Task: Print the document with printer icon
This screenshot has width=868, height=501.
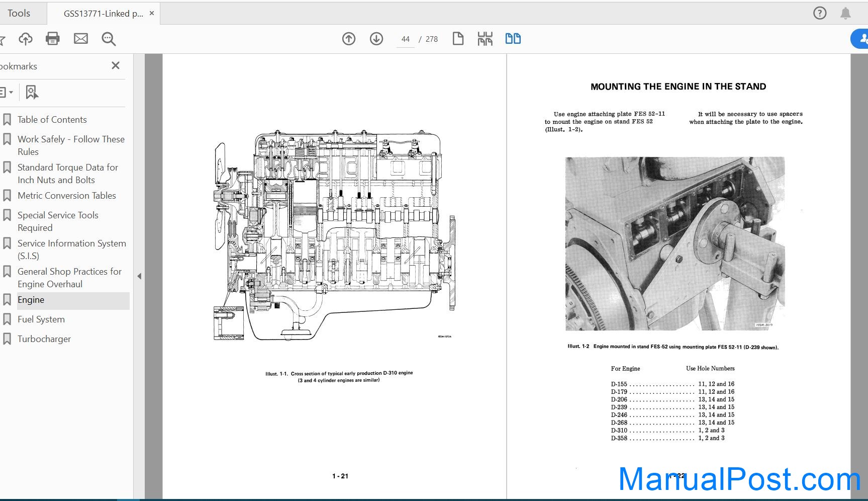Action: click(x=53, y=39)
